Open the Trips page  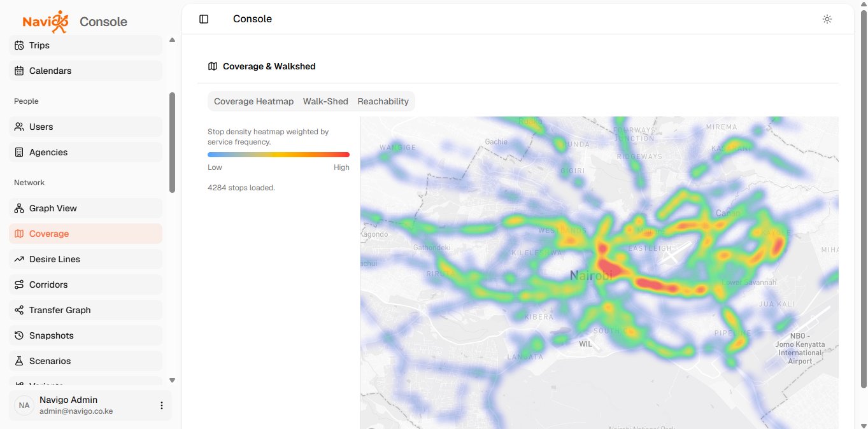pyautogui.click(x=86, y=45)
